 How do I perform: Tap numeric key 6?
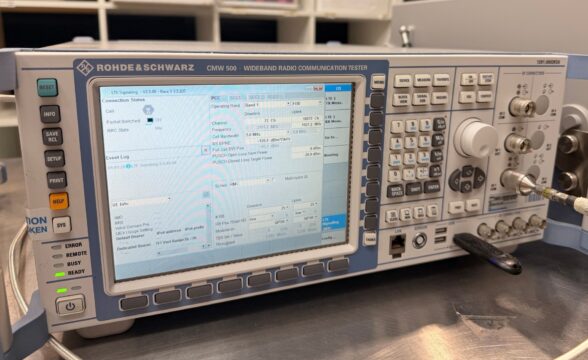click(424, 141)
